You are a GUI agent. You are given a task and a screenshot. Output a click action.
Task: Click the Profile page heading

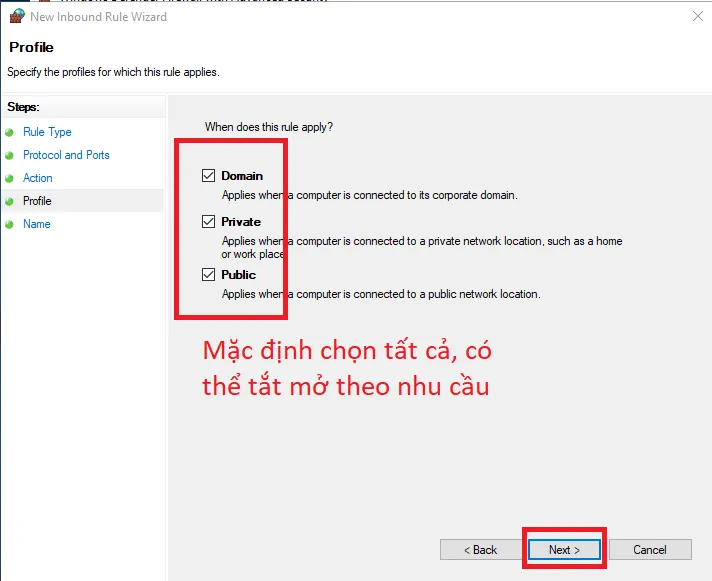pos(31,47)
